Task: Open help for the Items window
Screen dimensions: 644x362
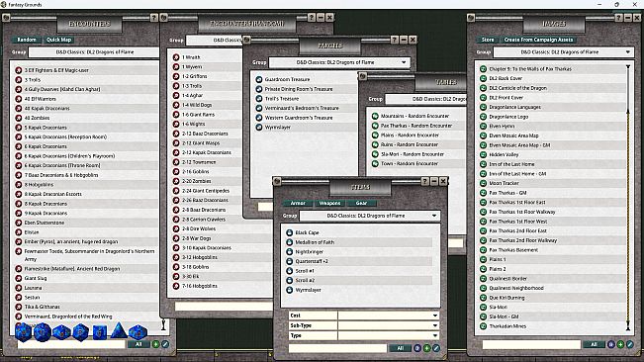Action: coord(425,181)
